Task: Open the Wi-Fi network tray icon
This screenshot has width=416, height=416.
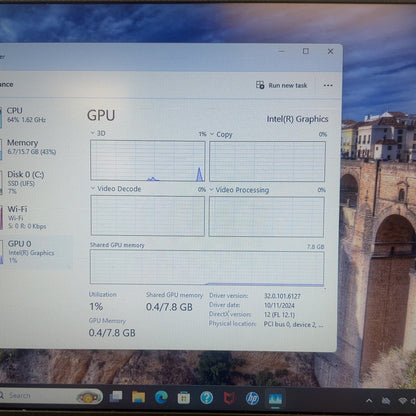Action: click(x=403, y=401)
